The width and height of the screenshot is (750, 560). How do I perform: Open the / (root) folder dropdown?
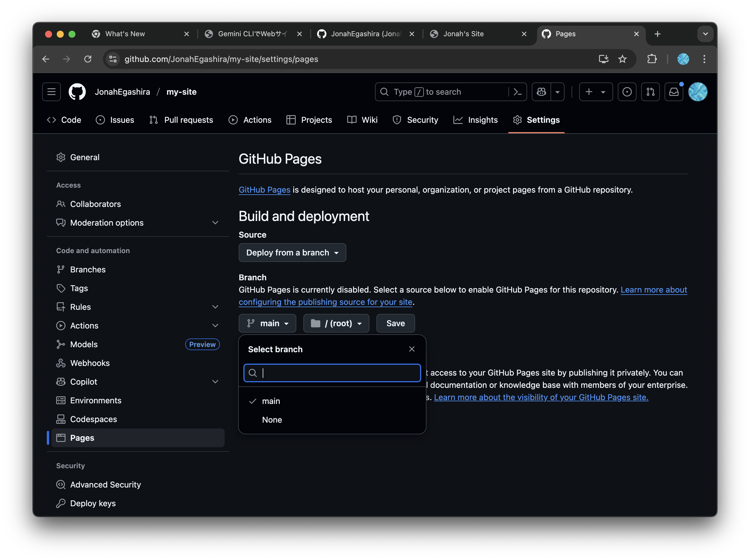pos(336,323)
